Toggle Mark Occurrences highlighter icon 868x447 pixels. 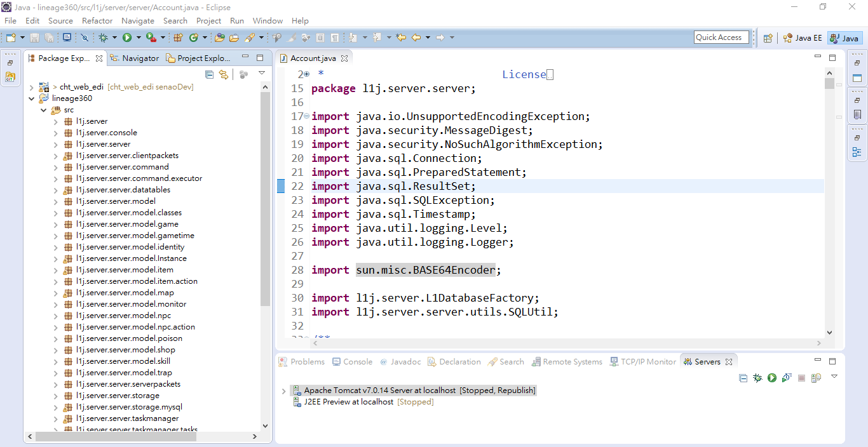pyautogui.click(x=292, y=37)
